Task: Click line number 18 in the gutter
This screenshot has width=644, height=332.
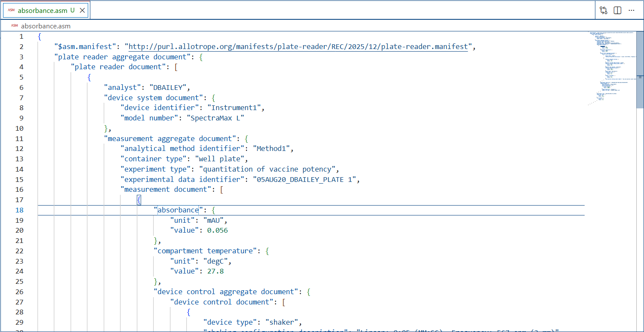Action: [x=19, y=210]
